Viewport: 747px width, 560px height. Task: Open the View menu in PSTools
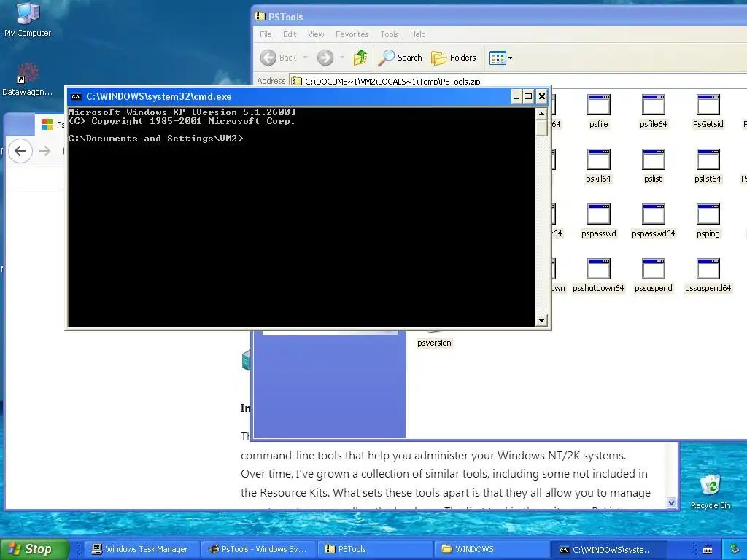point(316,34)
